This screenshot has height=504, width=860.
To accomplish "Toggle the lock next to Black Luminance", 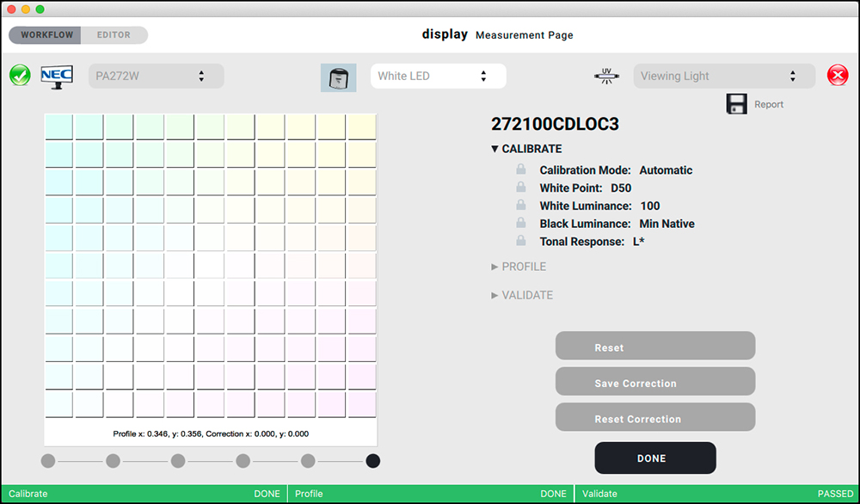I will (x=521, y=224).
